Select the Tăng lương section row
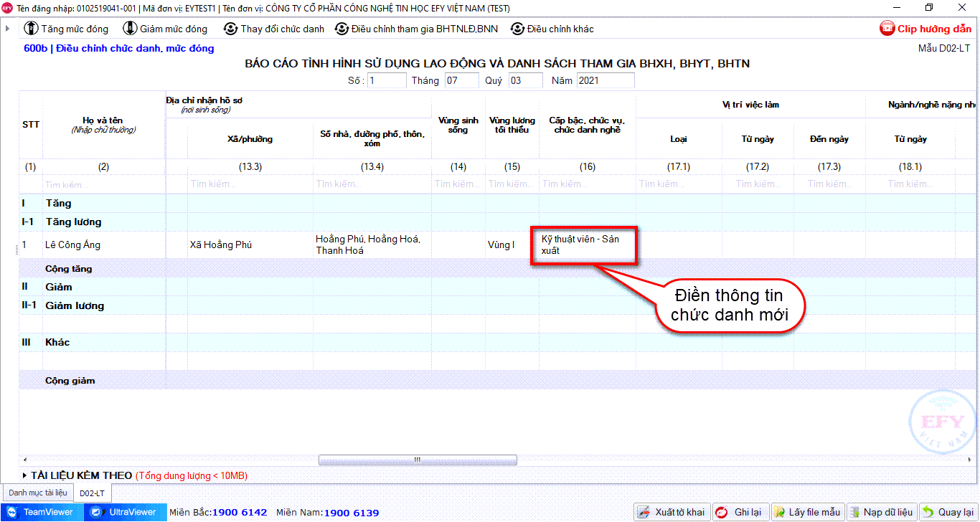 coord(499,222)
